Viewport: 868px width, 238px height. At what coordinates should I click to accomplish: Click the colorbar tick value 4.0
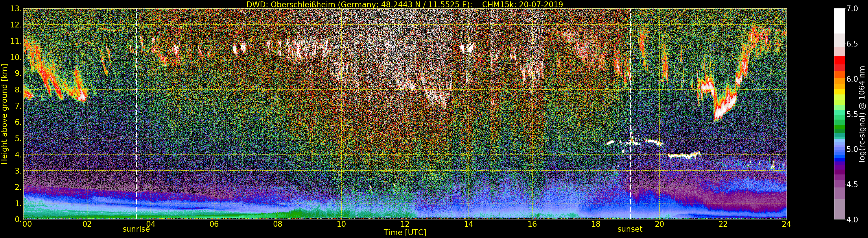tap(852, 220)
